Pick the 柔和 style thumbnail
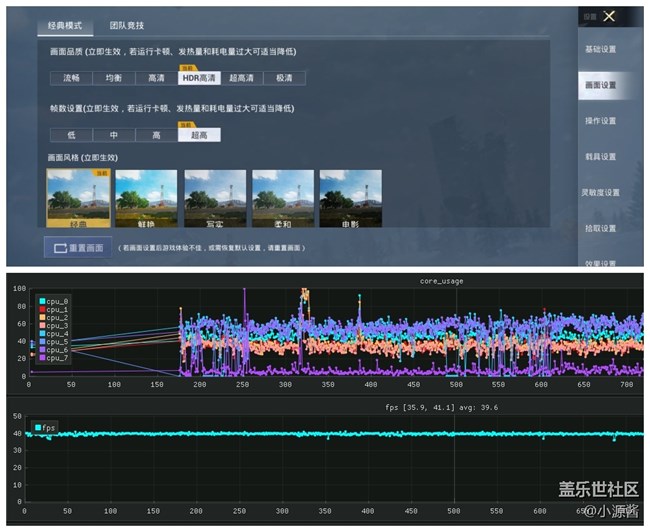 (x=282, y=197)
